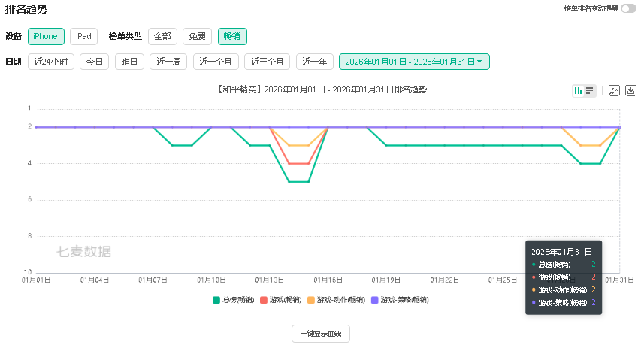Switch to chart view icon
The image size is (644, 354).
tap(579, 91)
